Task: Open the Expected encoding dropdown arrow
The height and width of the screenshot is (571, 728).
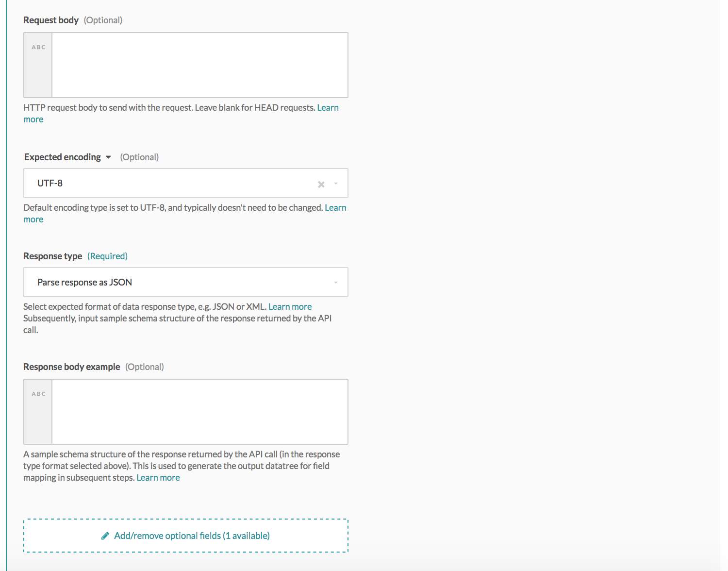Action: [336, 184]
